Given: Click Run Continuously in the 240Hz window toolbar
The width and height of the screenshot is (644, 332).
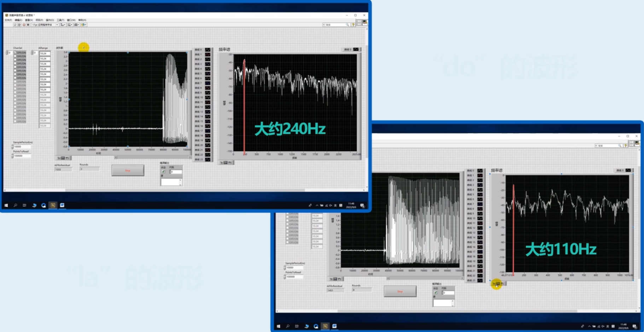Looking at the screenshot, I should click(19, 25).
